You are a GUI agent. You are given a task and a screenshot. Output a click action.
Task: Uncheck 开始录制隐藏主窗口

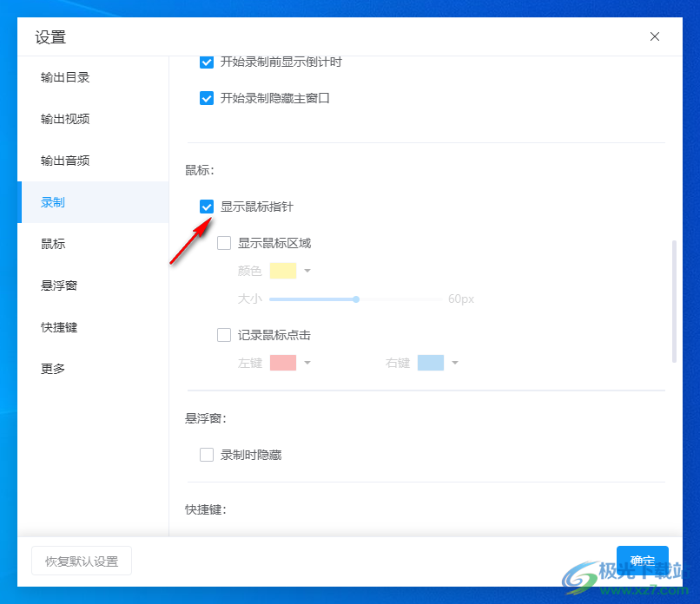[x=207, y=98]
